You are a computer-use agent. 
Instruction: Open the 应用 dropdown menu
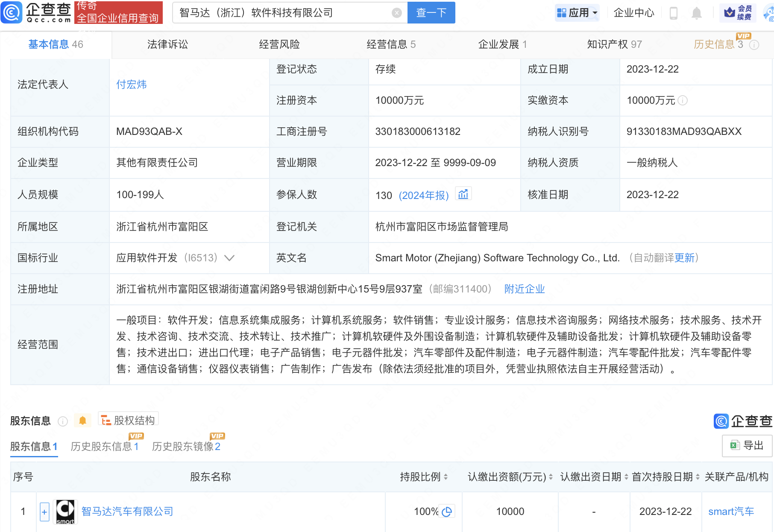coord(577,12)
